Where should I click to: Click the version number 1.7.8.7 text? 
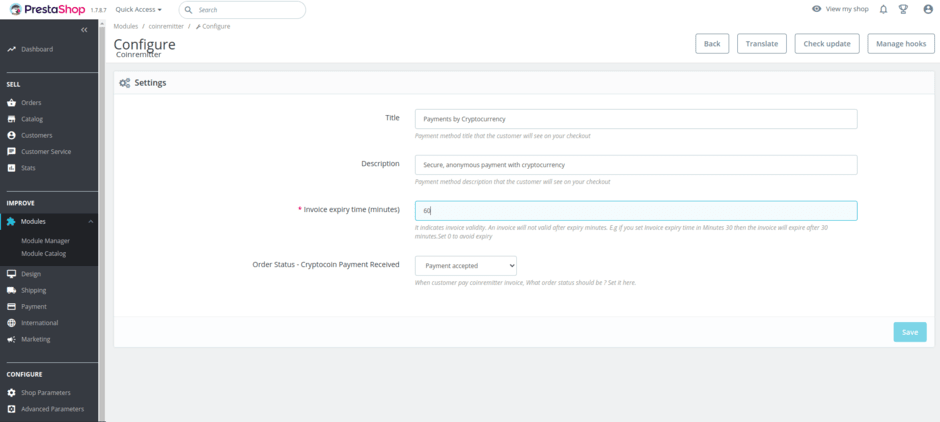(x=99, y=10)
